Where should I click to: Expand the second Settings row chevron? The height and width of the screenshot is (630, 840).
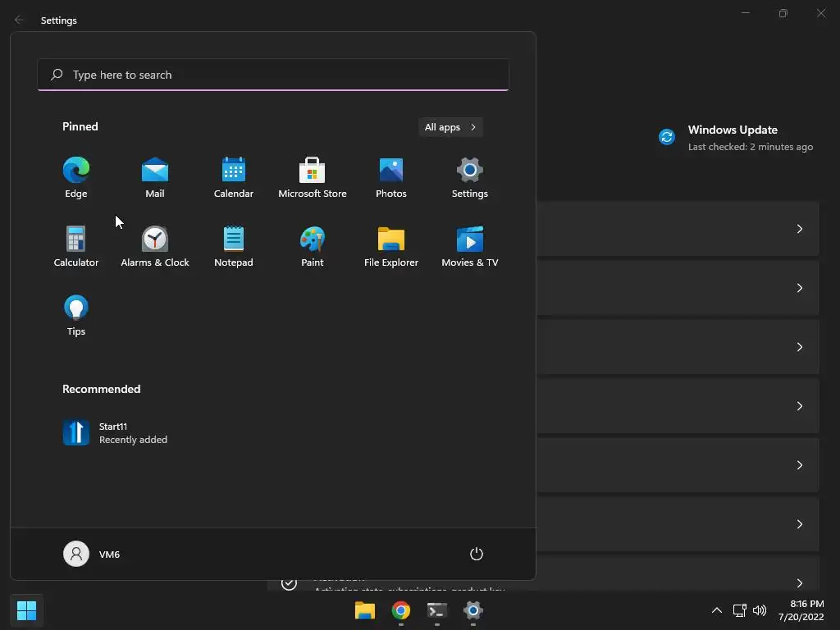click(x=799, y=288)
